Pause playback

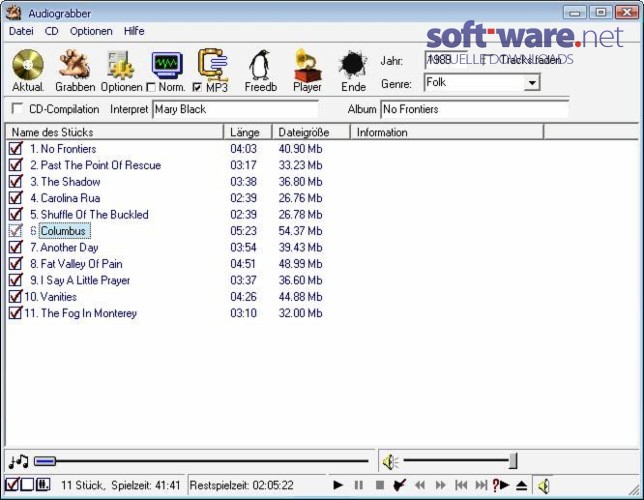(x=359, y=485)
